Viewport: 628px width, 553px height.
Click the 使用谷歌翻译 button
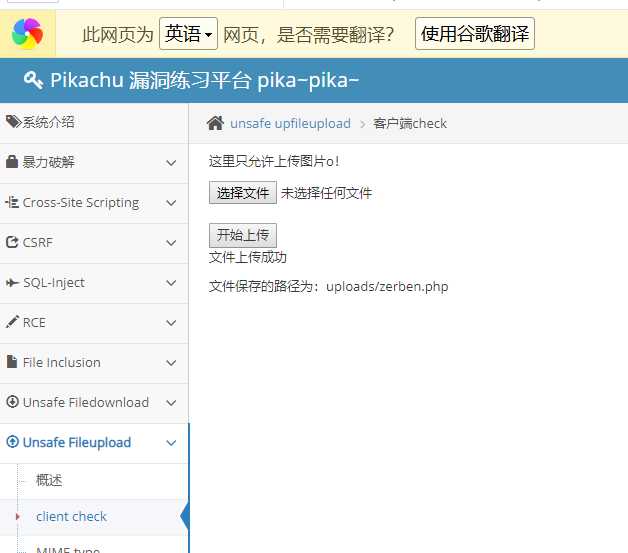pos(475,34)
